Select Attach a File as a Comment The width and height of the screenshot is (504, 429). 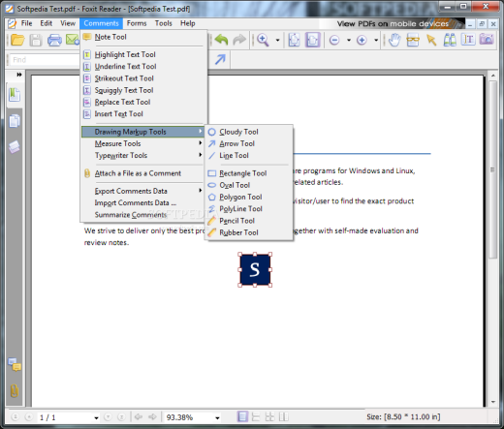(x=142, y=173)
